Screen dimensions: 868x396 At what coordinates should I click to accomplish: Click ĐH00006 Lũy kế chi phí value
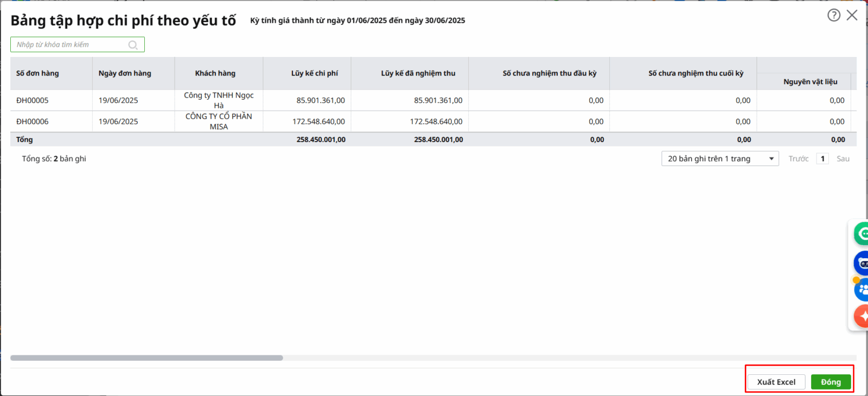(319, 122)
